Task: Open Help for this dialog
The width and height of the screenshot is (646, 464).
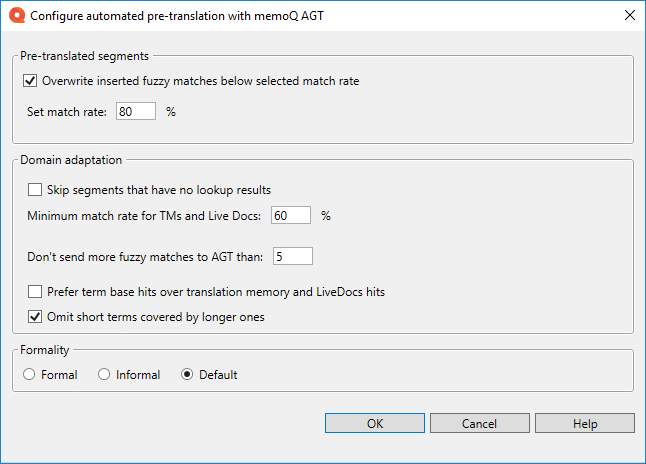Action: (585, 423)
